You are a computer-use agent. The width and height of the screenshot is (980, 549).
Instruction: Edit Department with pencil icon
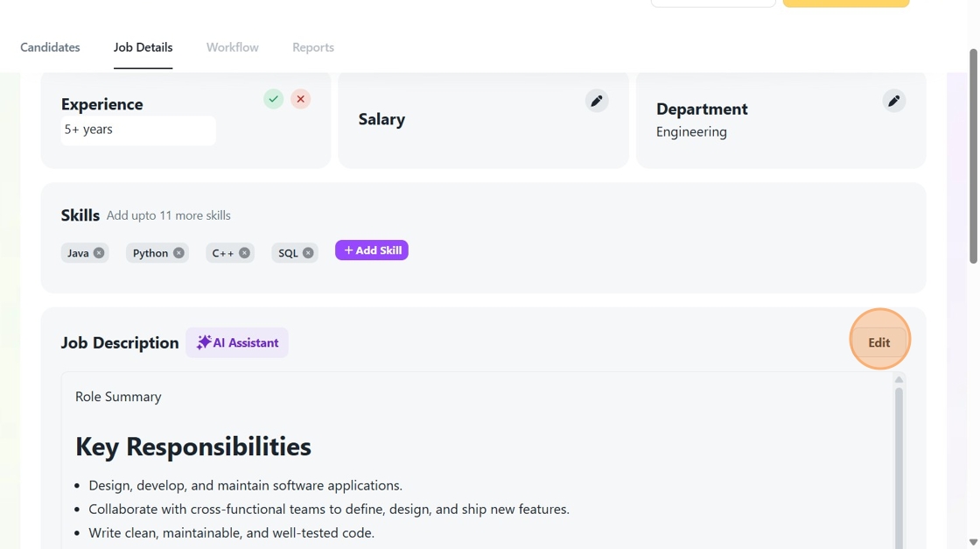[x=894, y=101]
